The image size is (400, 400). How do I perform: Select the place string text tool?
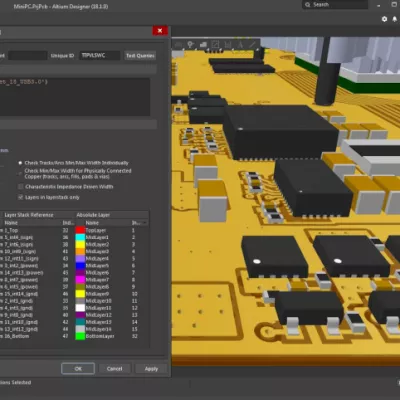[x=240, y=44]
